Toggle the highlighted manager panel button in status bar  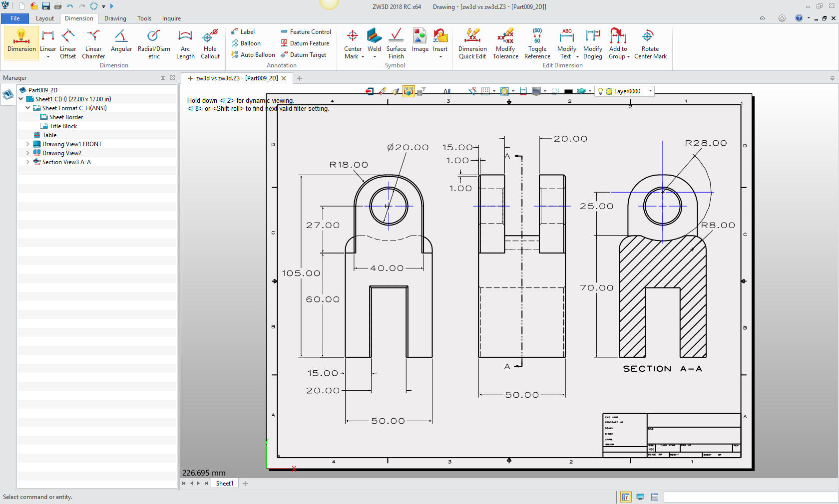625,497
